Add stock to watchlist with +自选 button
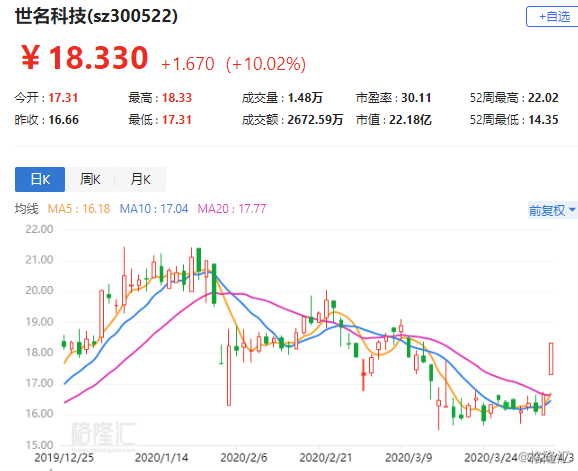The width and height of the screenshot is (578, 471). pyautogui.click(x=552, y=17)
